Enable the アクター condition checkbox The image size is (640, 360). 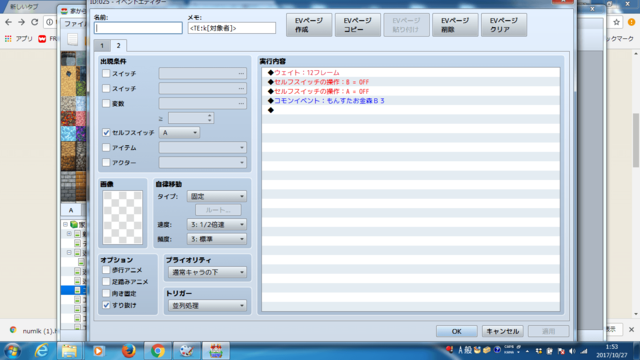[106, 162]
